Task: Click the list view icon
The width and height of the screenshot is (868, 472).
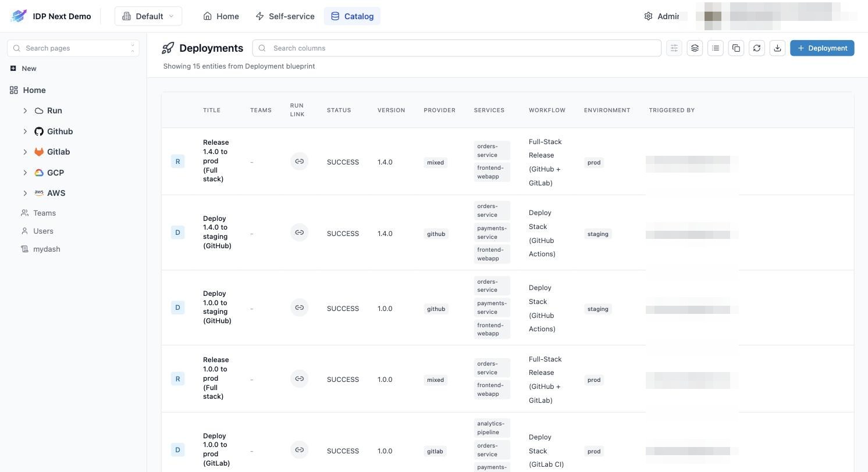Action: pos(716,48)
